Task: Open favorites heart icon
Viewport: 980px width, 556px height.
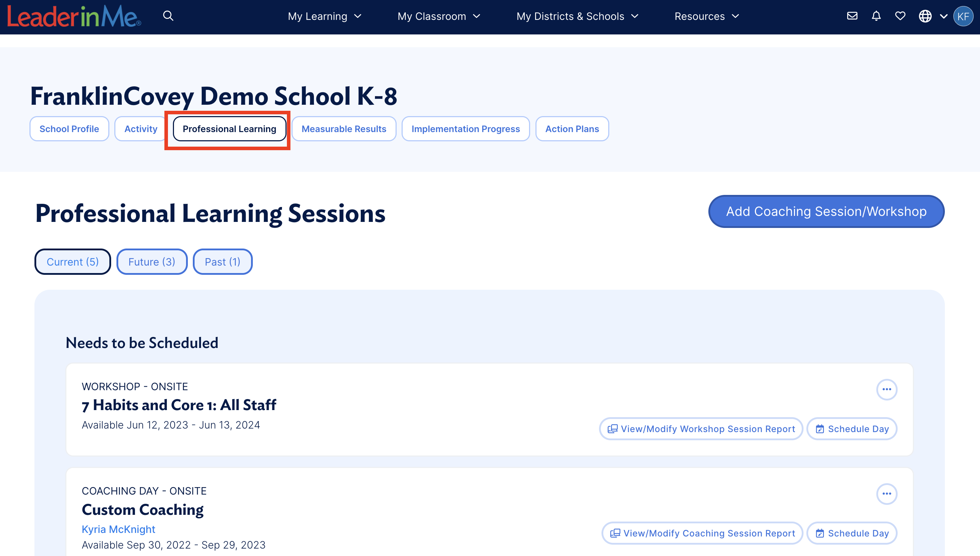Action: pyautogui.click(x=900, y=16)
